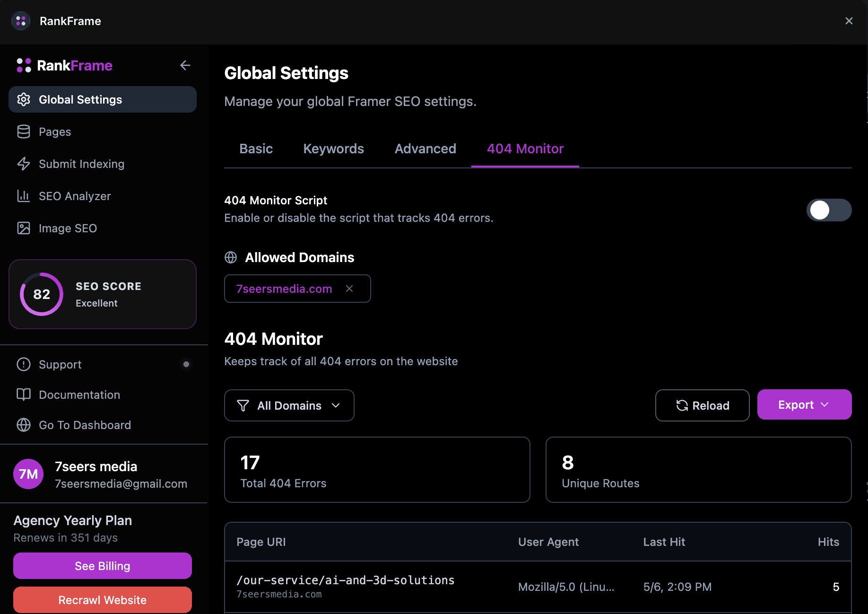Image resolution: width=868 pixels, height=614 pixels.
Task: Open Pages in the sidebar
Action: (x=103, y=132)
